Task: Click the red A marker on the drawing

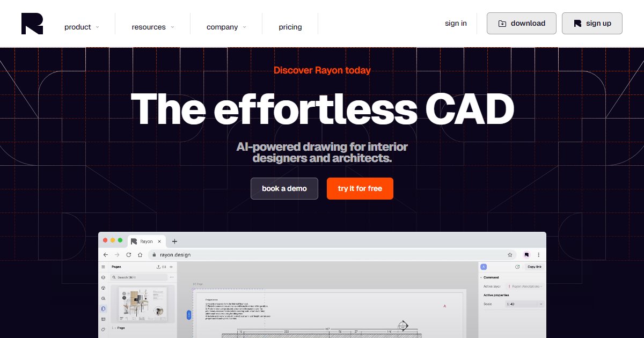Action: [x=445, y=306]
